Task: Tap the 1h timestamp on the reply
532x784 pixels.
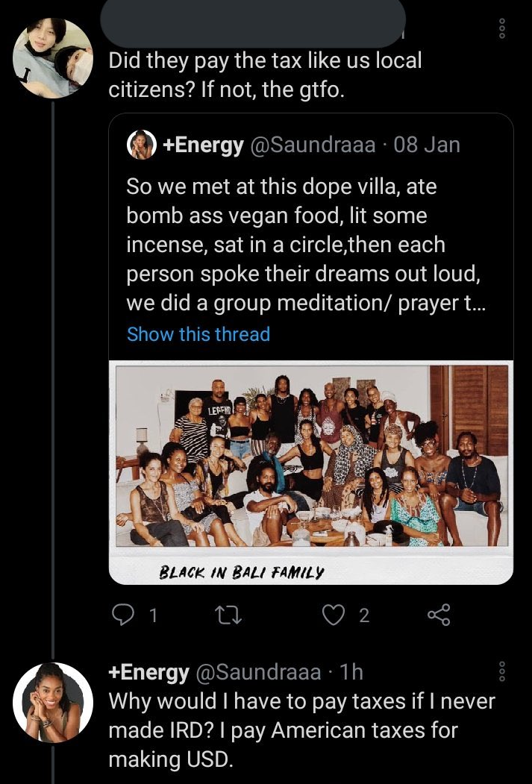Action: [x=351, y=672]
